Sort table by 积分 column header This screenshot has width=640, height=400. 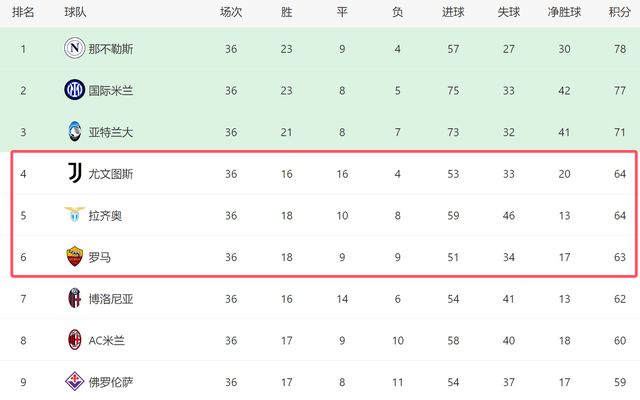(x=619, y=12)
